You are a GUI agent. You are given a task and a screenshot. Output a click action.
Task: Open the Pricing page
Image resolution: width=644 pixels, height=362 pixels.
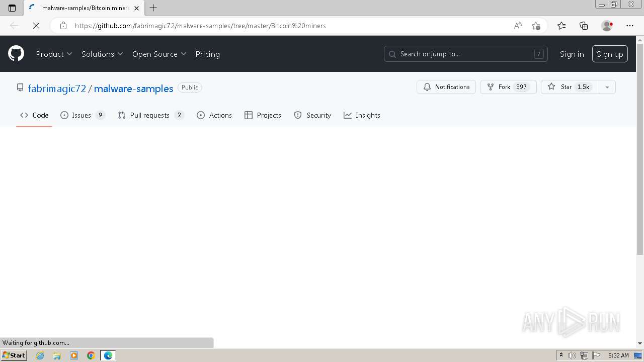(x=207, y=54)
